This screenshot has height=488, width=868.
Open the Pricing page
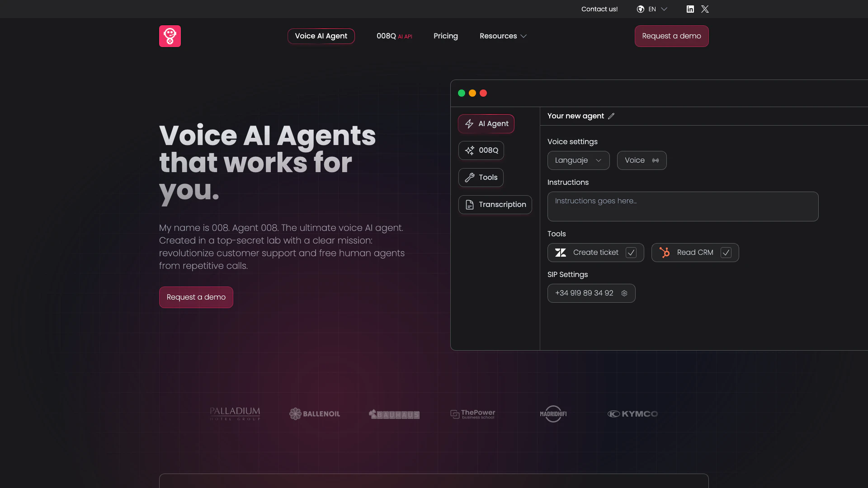(445, 36)
